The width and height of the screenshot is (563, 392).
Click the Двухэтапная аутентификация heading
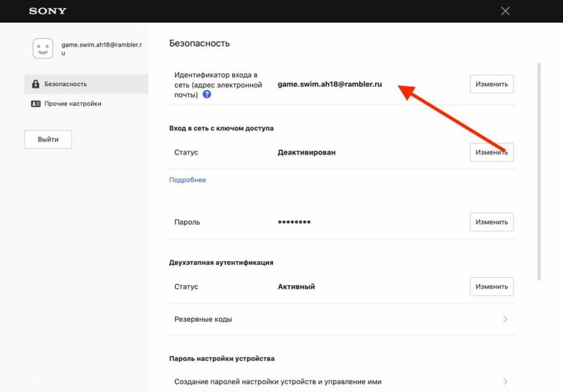221,263
